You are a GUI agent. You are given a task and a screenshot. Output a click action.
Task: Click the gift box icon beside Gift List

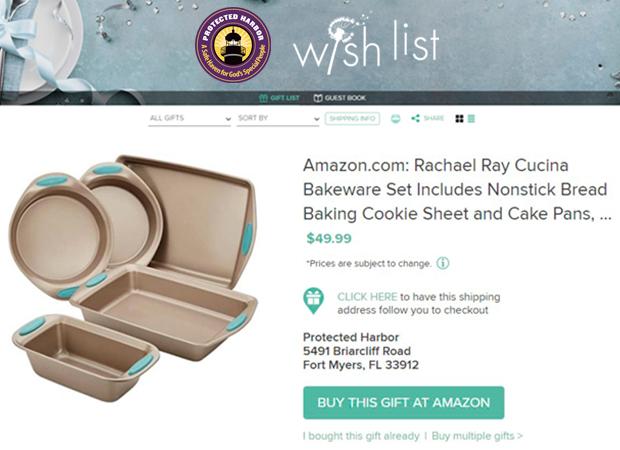click(263, 98)
